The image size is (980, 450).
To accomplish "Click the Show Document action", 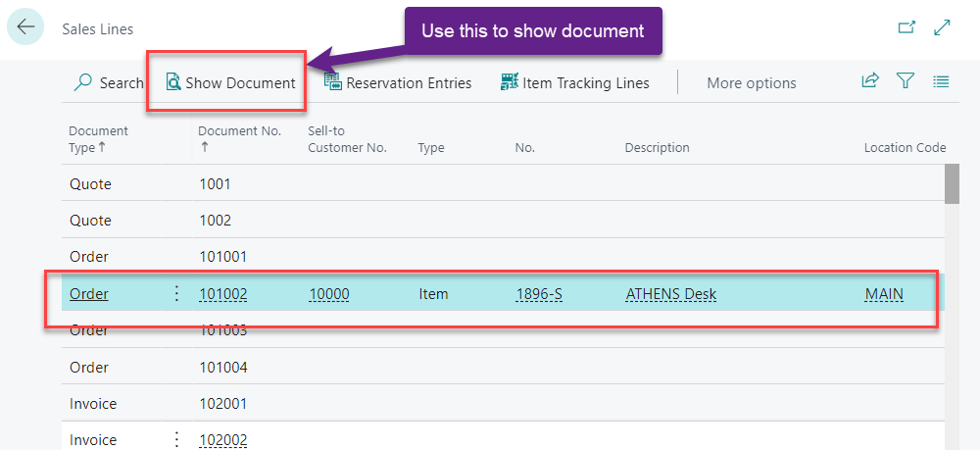I will 230,83.
